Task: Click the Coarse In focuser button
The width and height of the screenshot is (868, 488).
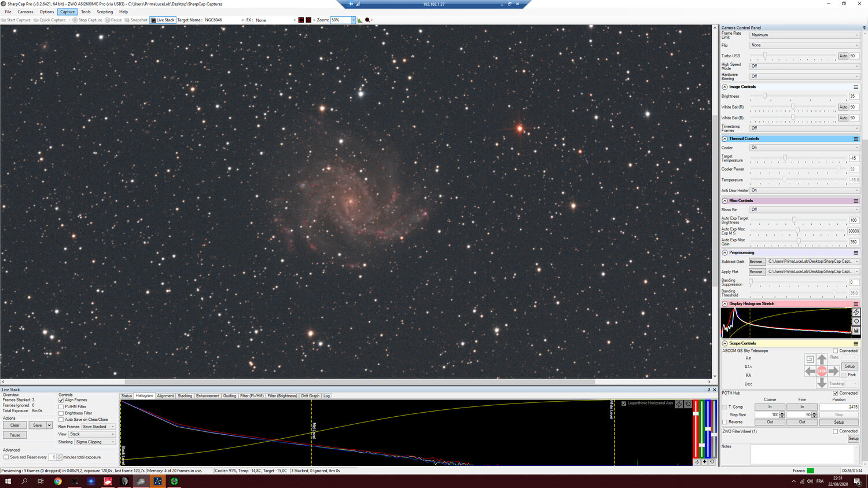Action: 770,407
